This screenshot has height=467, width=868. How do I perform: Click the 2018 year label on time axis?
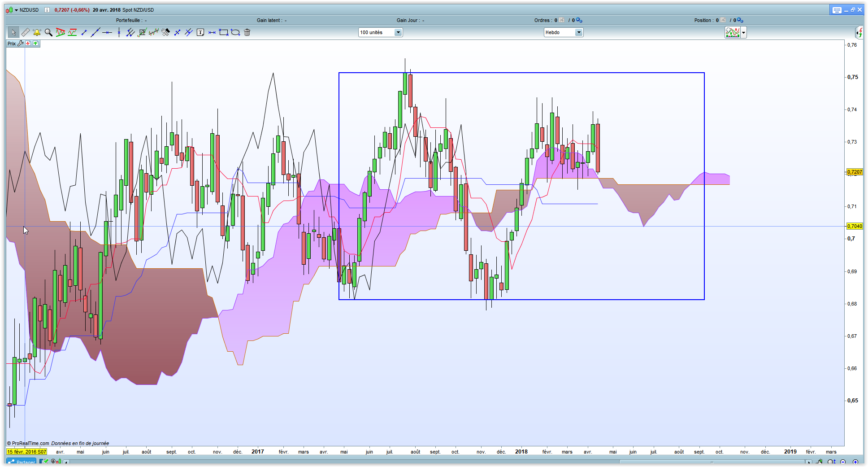coord(521,452)
